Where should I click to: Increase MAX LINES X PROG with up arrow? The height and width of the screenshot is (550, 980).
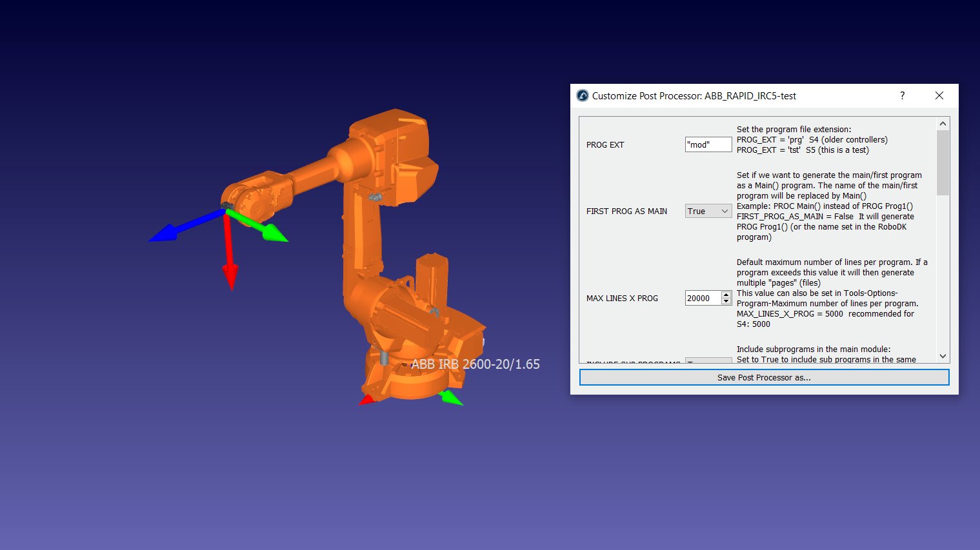click(726, 295)
